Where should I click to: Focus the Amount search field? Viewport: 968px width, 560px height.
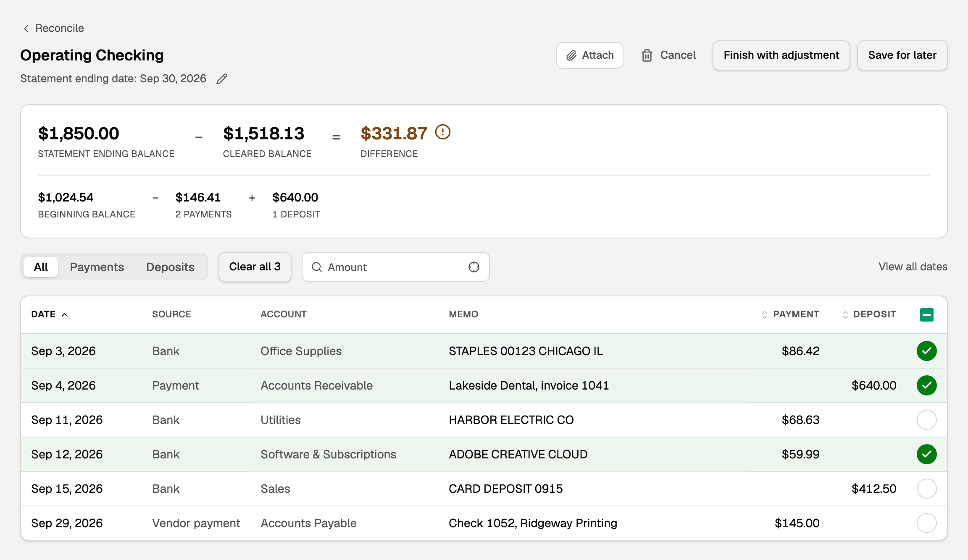pyautogui.click(x=395, y=267)
